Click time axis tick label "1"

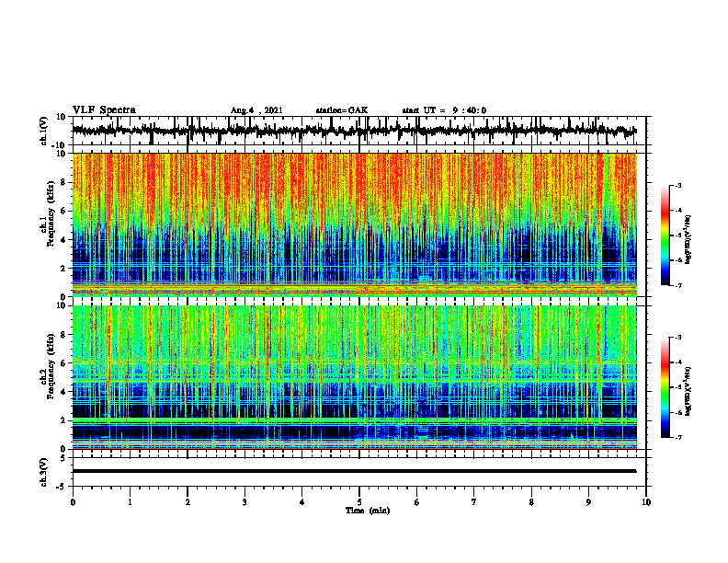pos(130,502)
